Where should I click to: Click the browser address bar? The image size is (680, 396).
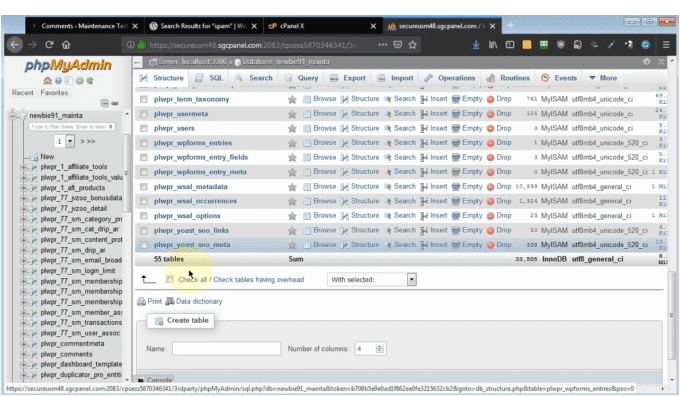[x=252, y=45]
